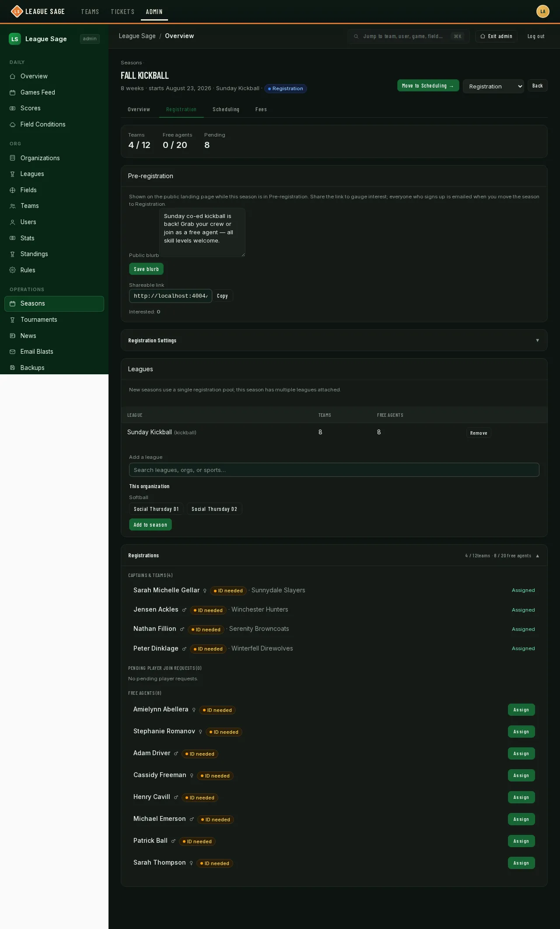Viewport: 560px width, 929px height.
Task: Click the Log out link
Action: click(x=536, y=36)
